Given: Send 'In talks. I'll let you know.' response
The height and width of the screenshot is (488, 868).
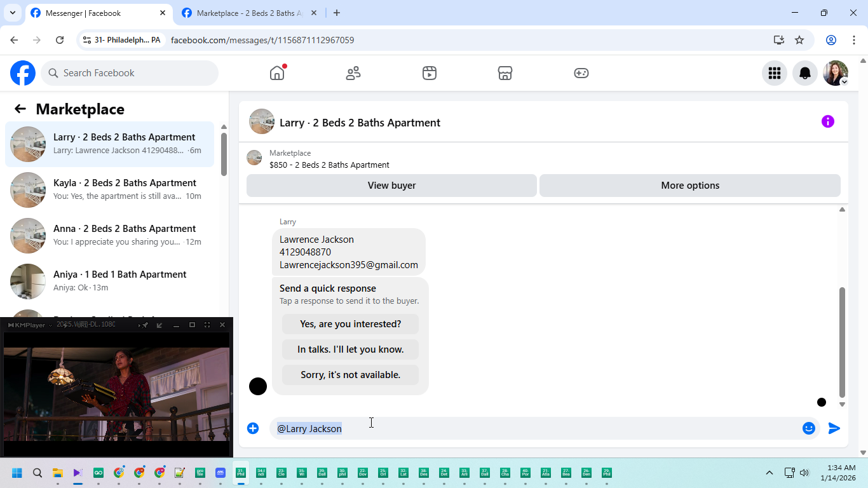Looking at the screenshot, I should pos(351,349).
